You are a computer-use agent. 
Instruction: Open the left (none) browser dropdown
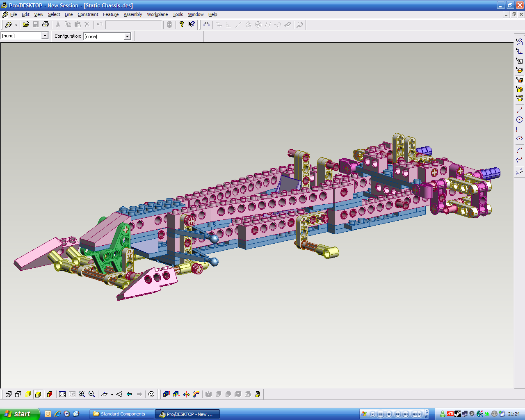coord(45,36)
